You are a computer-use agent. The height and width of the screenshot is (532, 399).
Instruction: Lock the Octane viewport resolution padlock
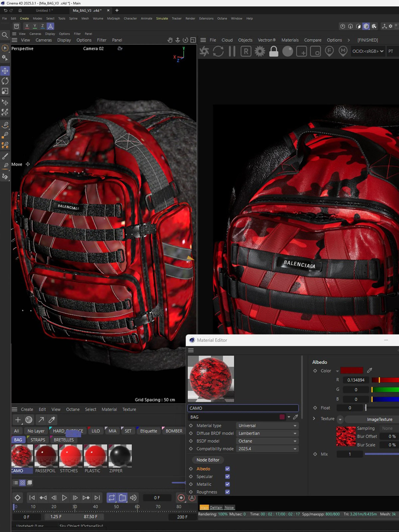[273, 51]
